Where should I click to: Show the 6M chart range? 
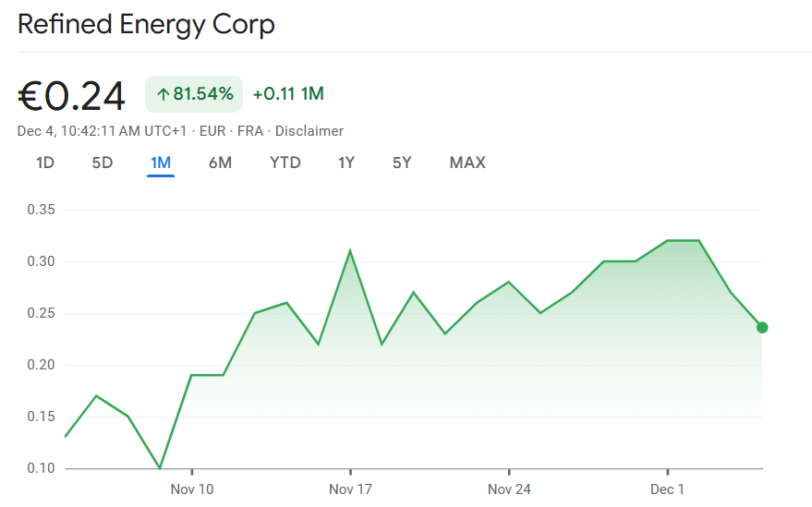[x=220, y=163]
